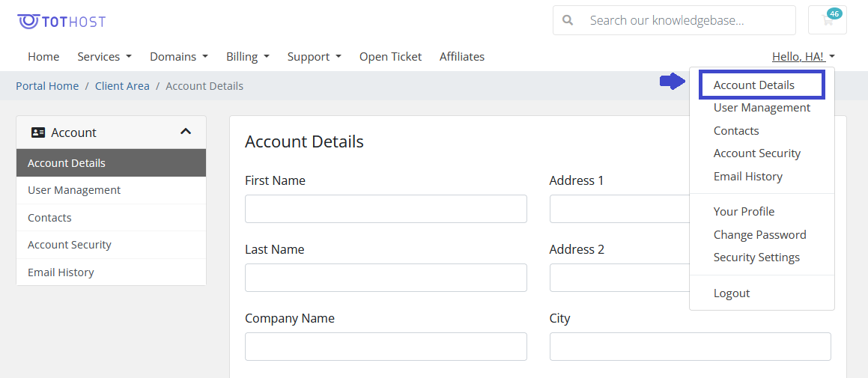Click the Account Details breadcrumb text
868x378 pixels.
204,86
